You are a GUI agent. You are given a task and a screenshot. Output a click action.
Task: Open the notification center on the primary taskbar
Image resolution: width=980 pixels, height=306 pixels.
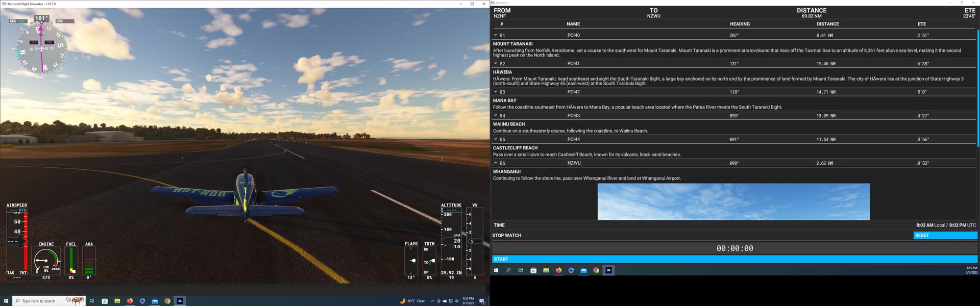[482, 301]
